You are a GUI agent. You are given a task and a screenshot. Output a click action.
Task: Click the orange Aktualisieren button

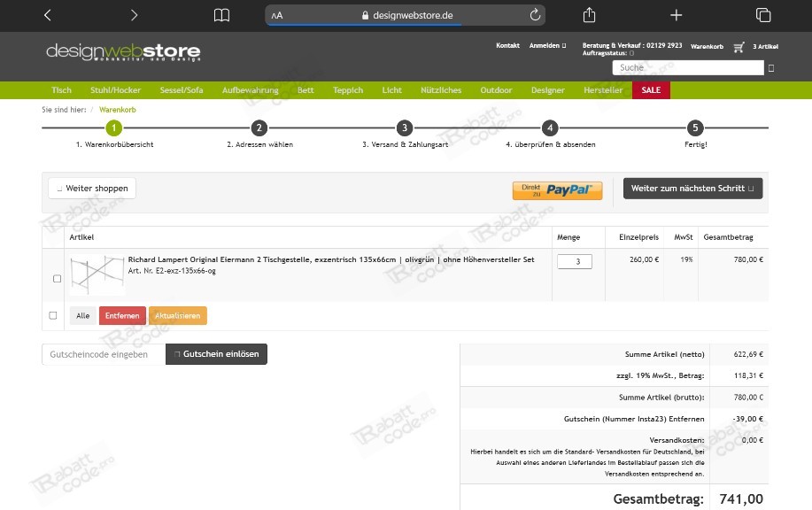178,316
